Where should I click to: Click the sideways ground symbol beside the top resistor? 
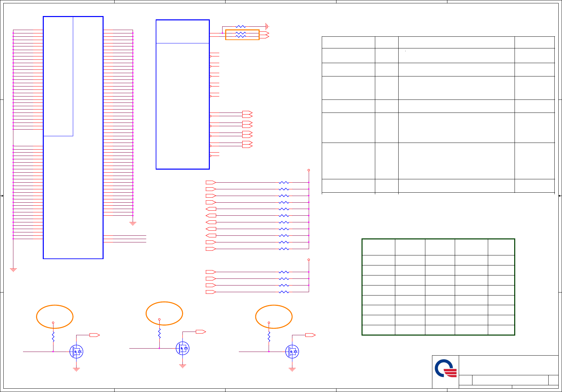[x=267, y=26]
